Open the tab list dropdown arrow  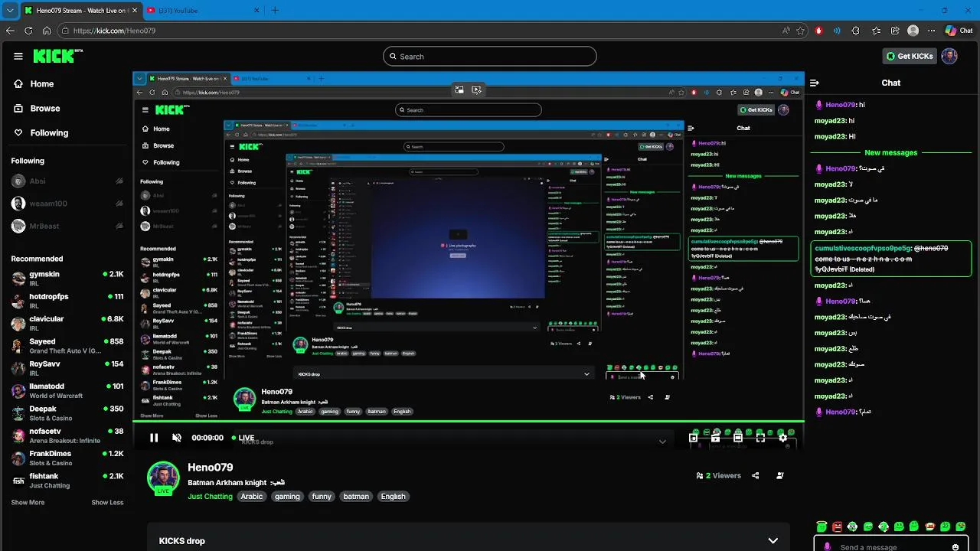[x=10, y=11]
